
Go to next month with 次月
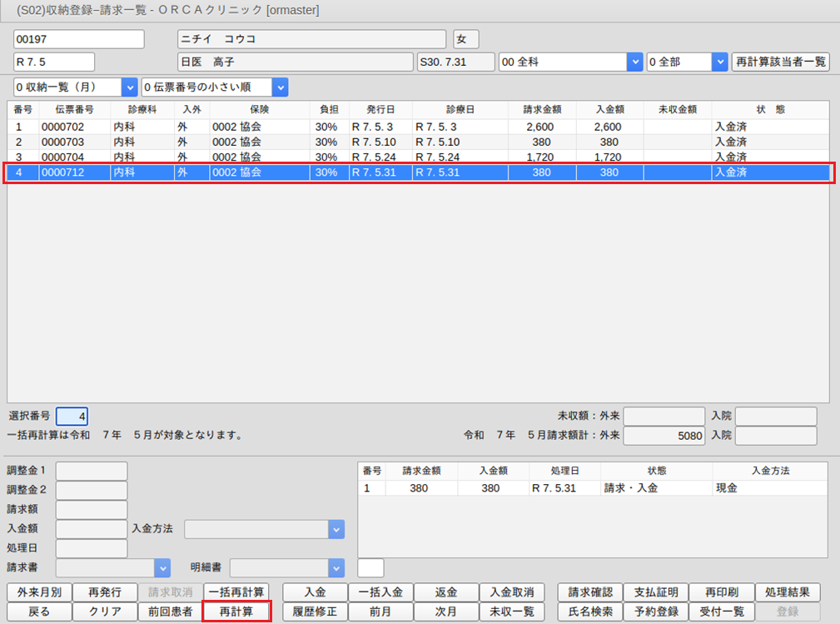(x=446, y=612)
